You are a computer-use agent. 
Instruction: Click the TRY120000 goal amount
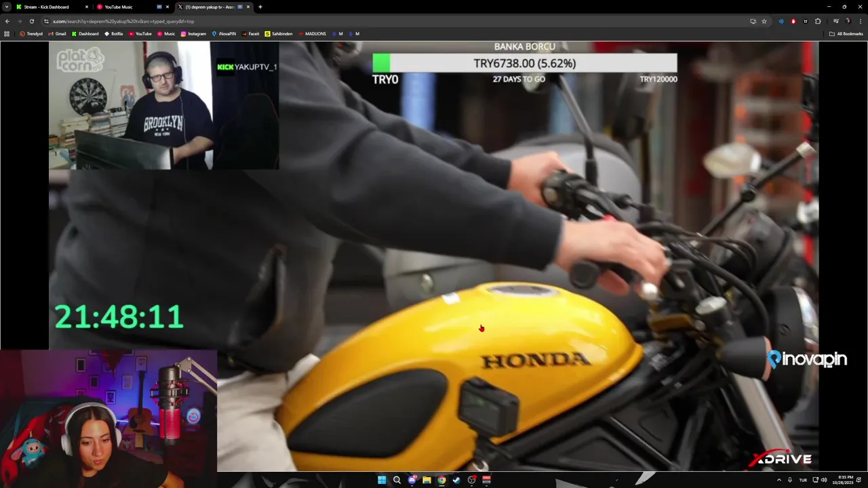point(658,79)
